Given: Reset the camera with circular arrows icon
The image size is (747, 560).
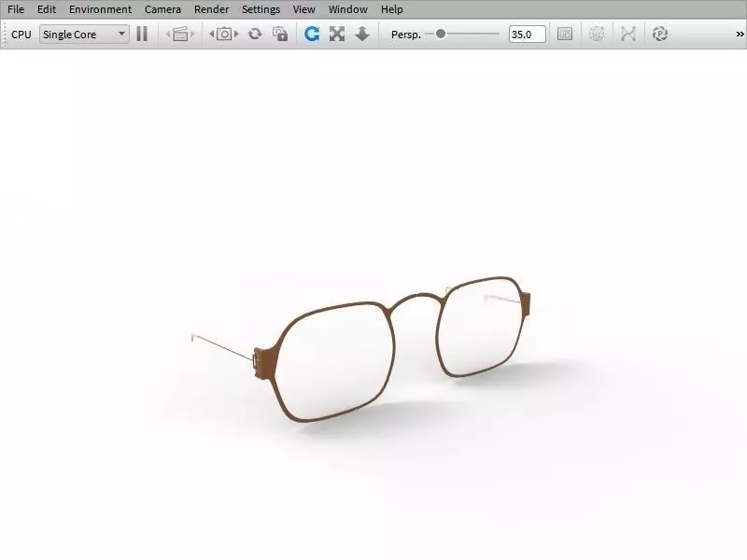Looking at the screenshot, I should (255, 34).
